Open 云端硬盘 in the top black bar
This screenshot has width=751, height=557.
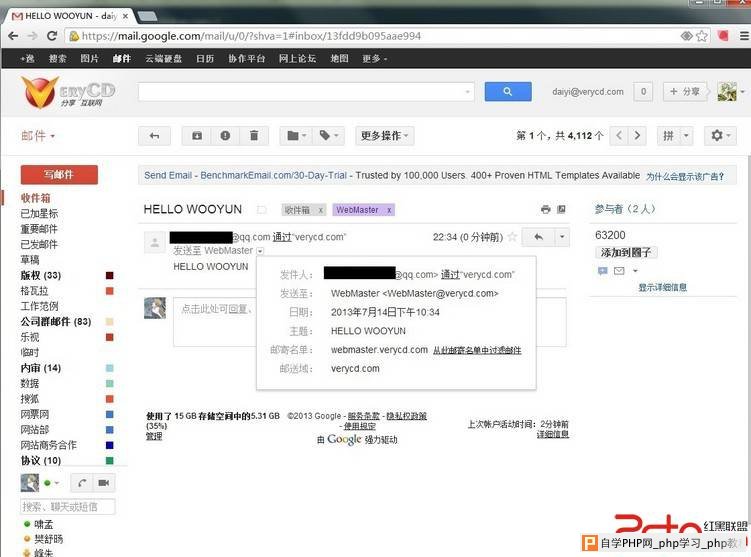(163, 58)
